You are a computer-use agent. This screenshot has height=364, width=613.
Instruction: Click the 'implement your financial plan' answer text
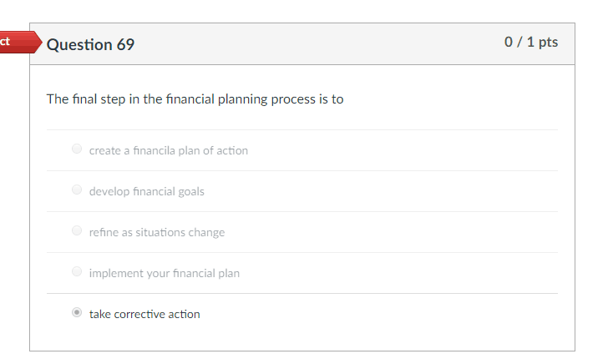tap(164, 273)
